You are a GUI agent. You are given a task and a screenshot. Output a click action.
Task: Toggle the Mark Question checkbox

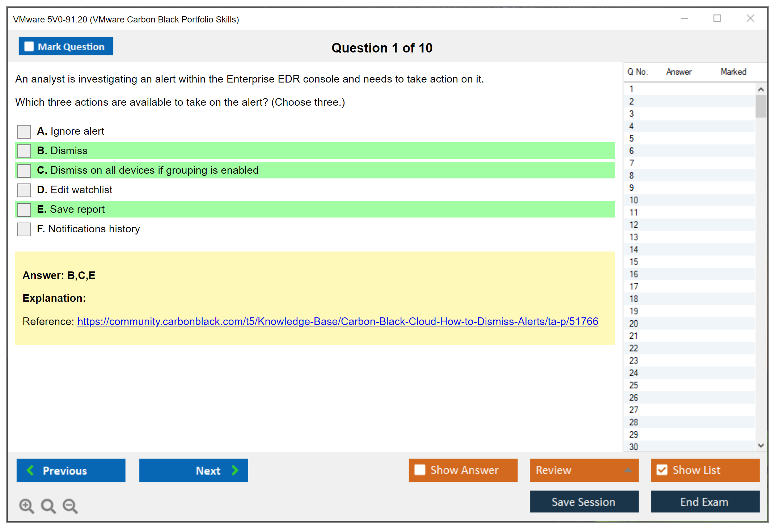[x=29, y=47]
